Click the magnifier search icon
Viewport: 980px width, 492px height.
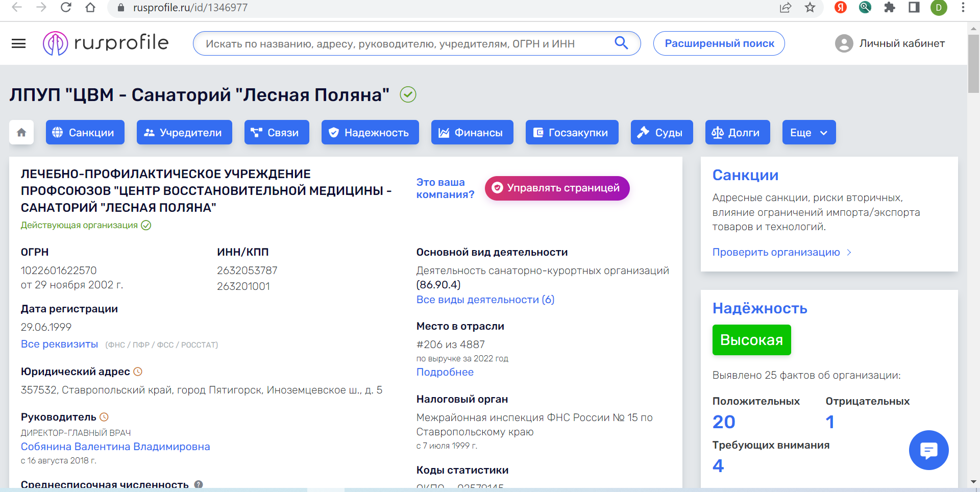pyautogui.click(x=621, y=43)
